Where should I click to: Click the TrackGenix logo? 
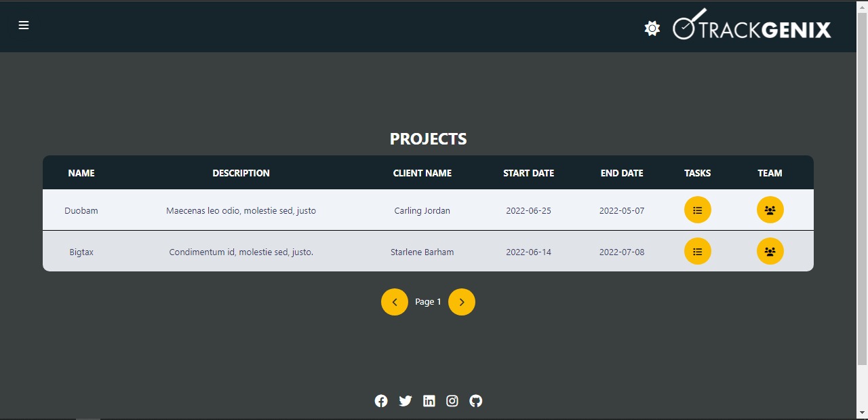[751, 26]
